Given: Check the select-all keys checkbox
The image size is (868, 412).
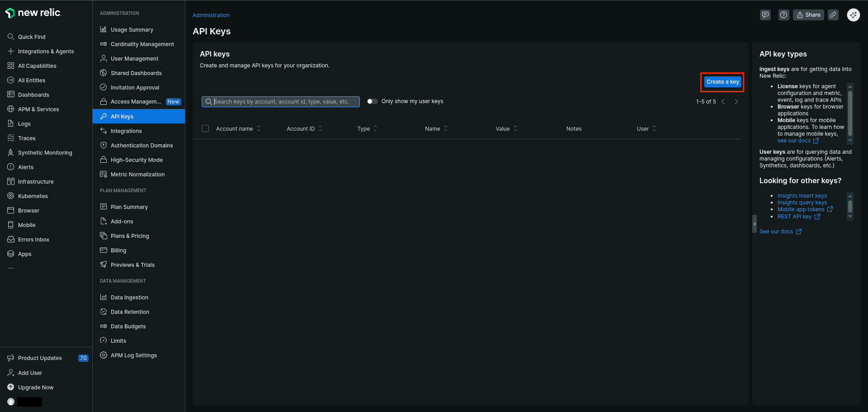Looking at the screenshot, I should pos(205,129).
